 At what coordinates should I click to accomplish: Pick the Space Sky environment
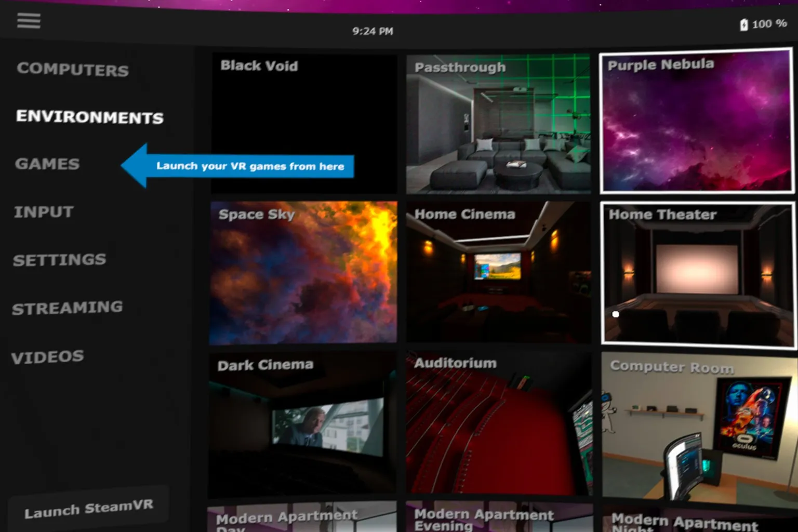pos(303,273)
